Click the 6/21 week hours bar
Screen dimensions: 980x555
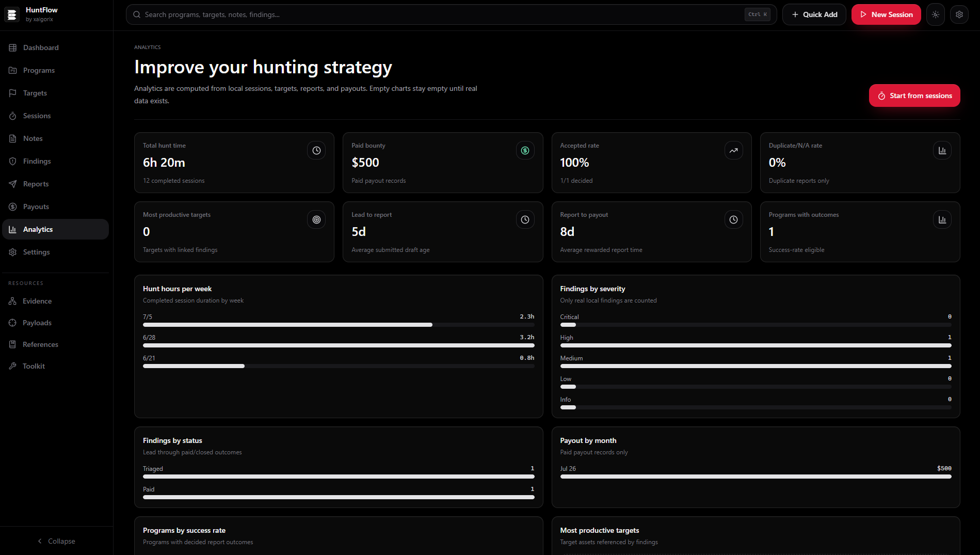339,366
